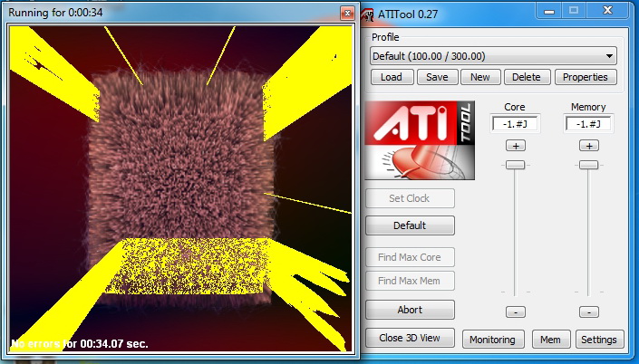The width and height of the screenshot is (639, 364).
Task: Click the Memory clock value field
Action: click(x=588, y=123)
